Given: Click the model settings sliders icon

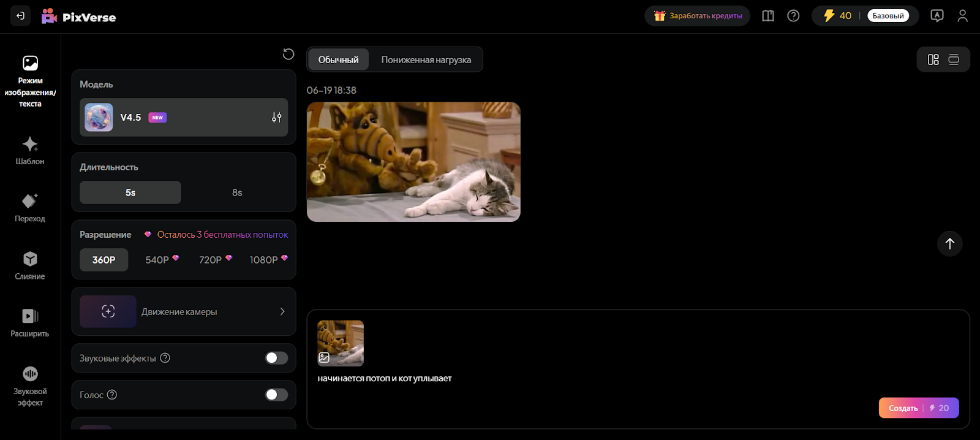Looking at the screenshot, I should pos(277,117).
